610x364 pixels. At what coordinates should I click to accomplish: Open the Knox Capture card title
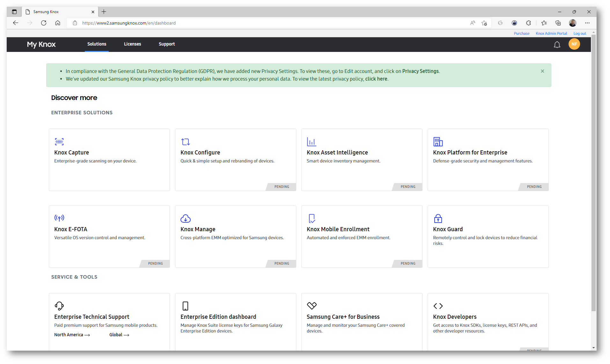point(71,153)
